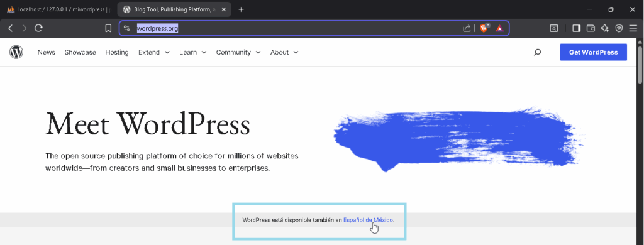Screen dimensions: 644x245
Task: Expand the Learn dropdown menu
Action: pos(193,52)
